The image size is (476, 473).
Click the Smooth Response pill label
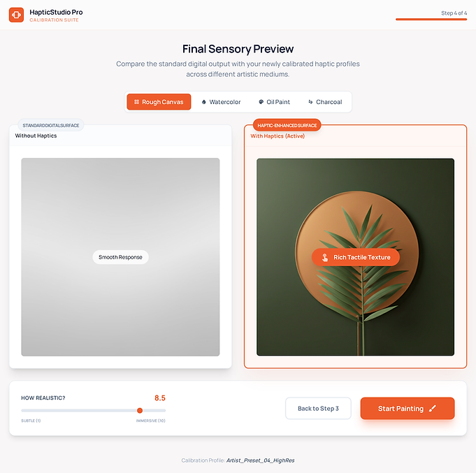click(x=120, y=257)
